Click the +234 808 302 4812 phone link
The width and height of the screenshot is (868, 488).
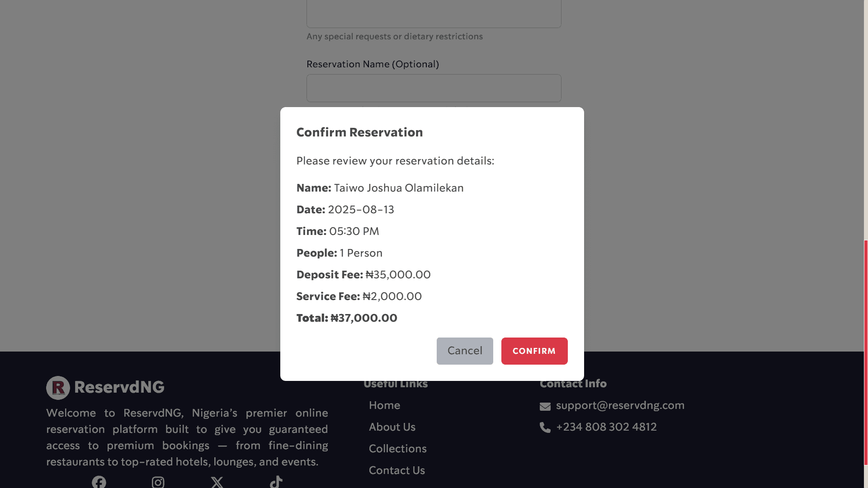(x=606, y=427)
